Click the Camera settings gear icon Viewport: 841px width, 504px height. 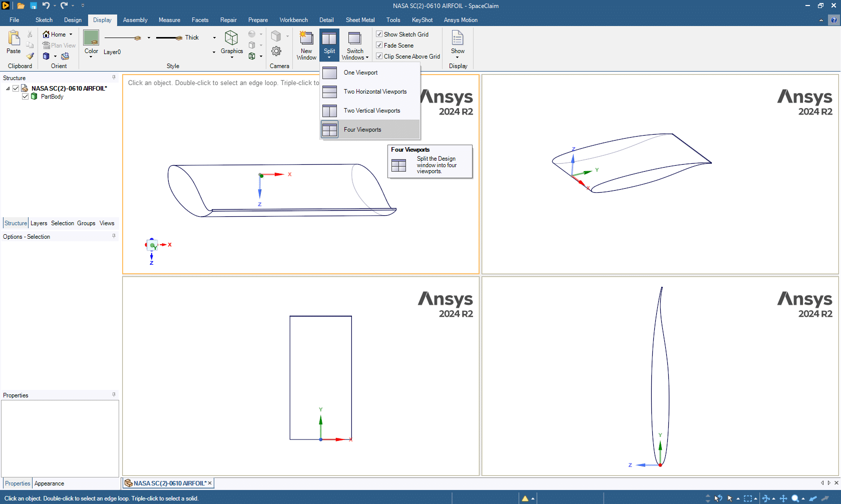tap(276, 51)
